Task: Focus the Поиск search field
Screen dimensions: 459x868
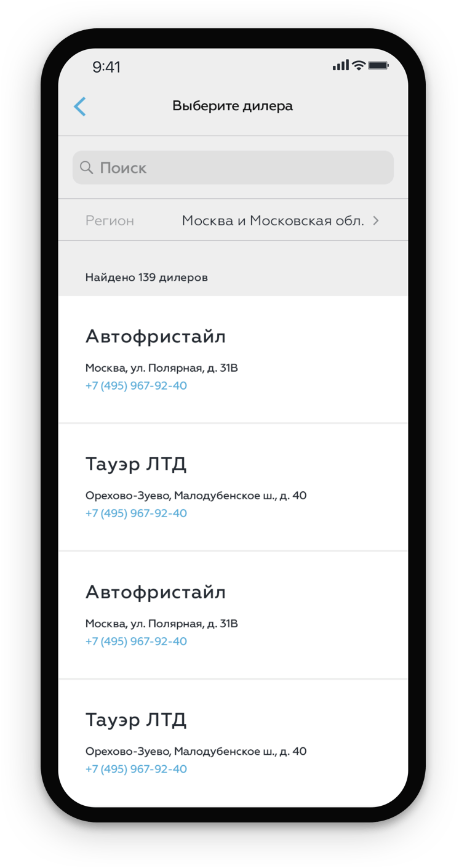Action: click(240, 167)
